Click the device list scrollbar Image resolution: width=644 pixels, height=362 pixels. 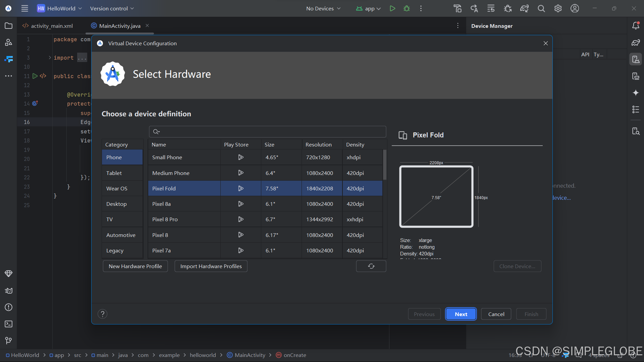(384, 165)
